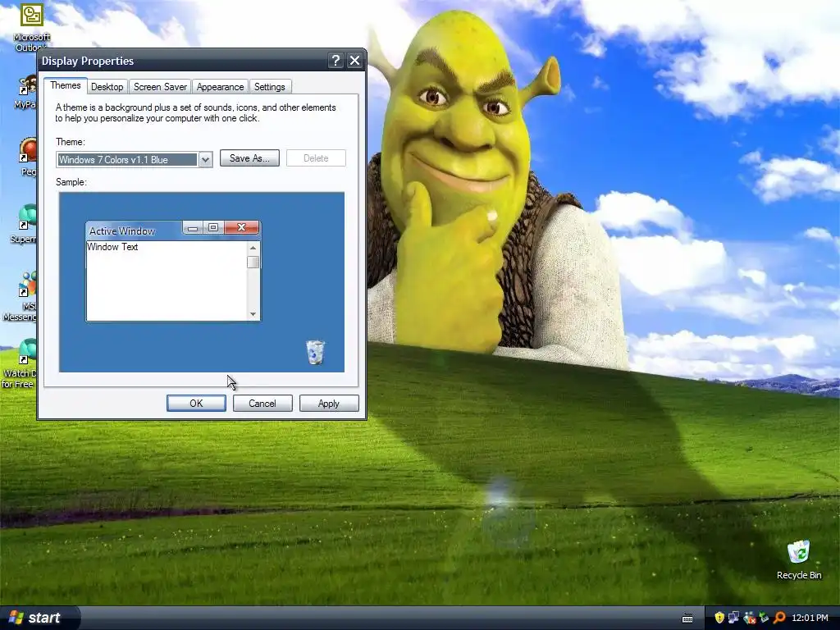Expand the Theme dropdown arrow
This screenshot has width=840, height=630.
205,160
